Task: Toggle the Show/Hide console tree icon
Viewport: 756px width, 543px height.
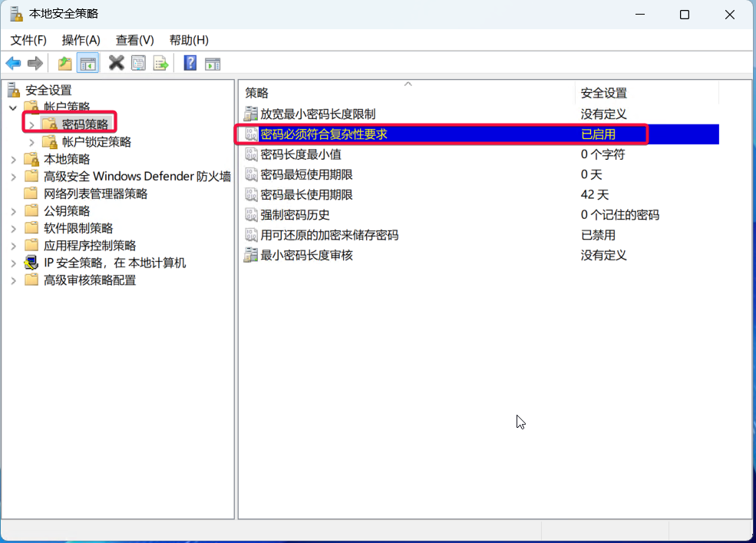Action: tap(87, 63)
